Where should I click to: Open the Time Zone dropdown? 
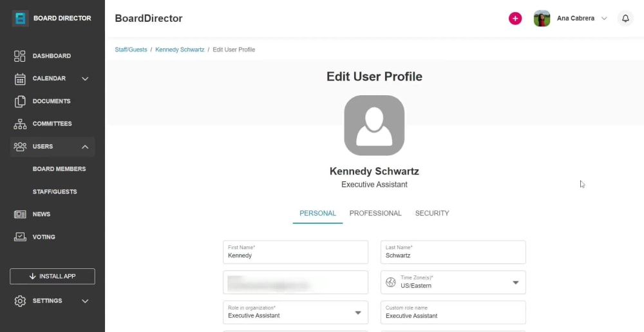[453, 282]
